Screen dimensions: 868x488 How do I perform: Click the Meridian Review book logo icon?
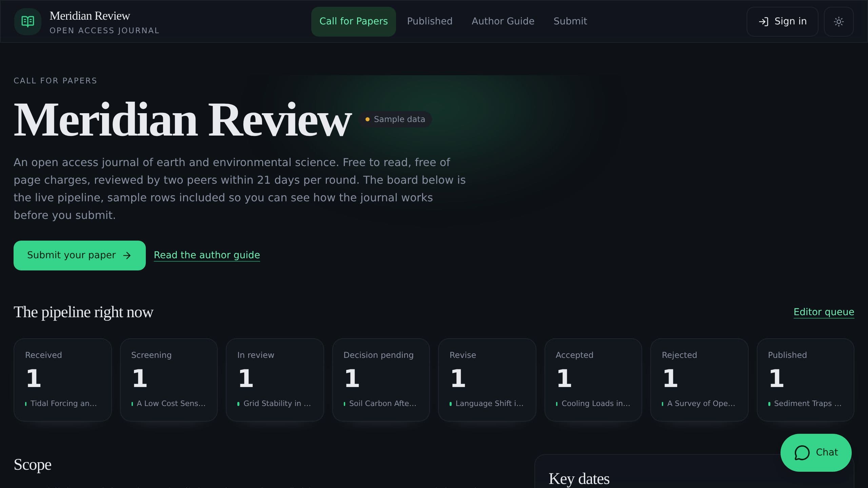point(28,22)
